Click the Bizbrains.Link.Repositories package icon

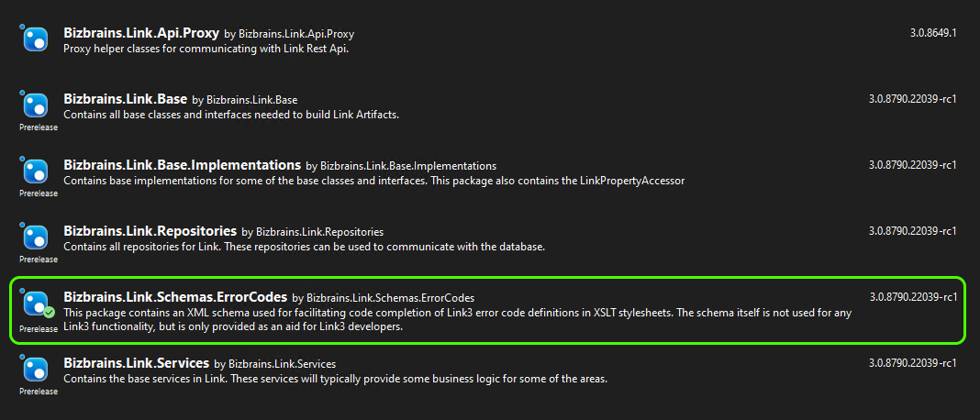[x=35, y=237]
